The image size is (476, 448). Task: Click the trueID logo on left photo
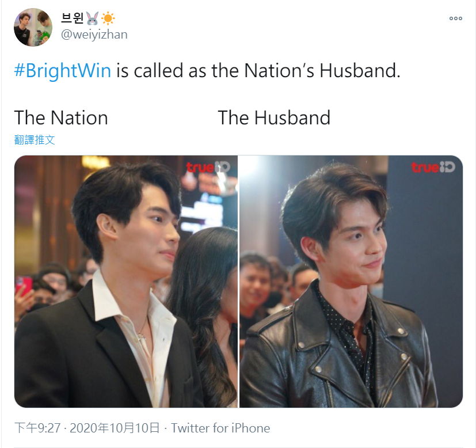pyautogui.click(x=208, y=167)
